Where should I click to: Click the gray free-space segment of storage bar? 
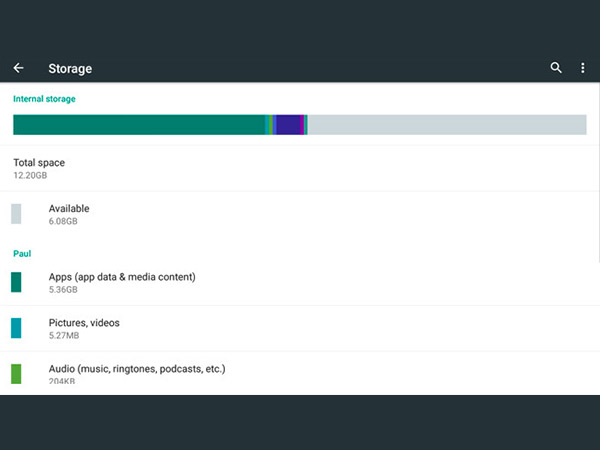[446, 125]
